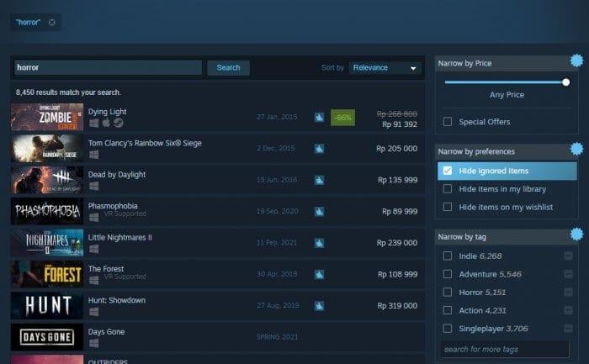Screen dimensions: 589x364
Task: Click the search for more tags field
Action: (505, 350)
